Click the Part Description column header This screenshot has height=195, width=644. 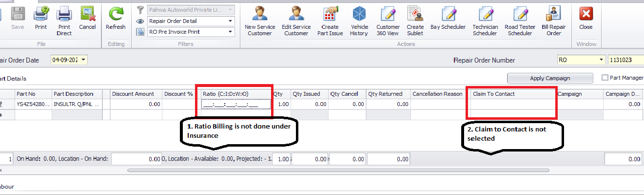click(x=77, y=94)
